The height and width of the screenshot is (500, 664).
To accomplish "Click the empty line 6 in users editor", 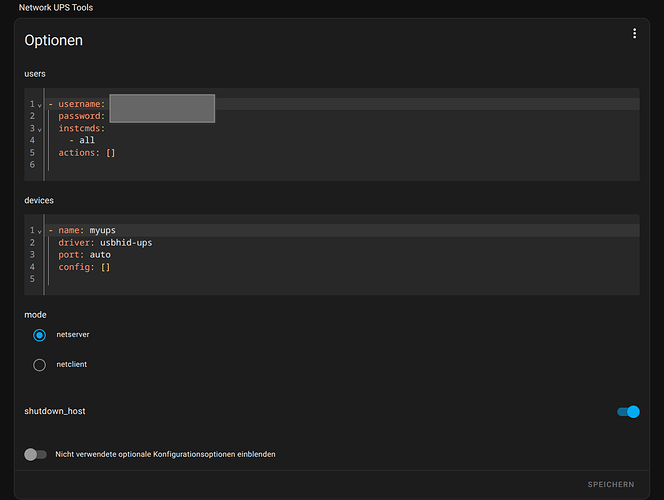I will pos(342,165).
